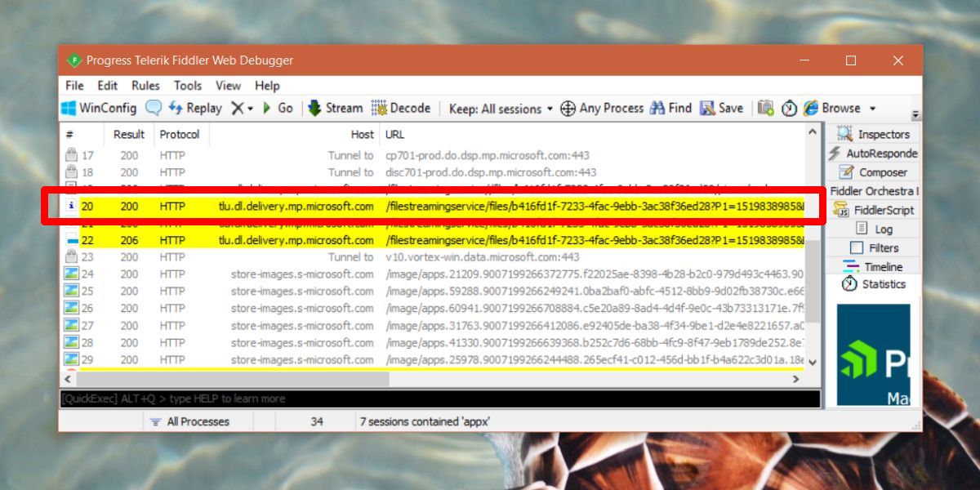
Task: Sort sessions by the Protocol column
Action: coord(180,134)
